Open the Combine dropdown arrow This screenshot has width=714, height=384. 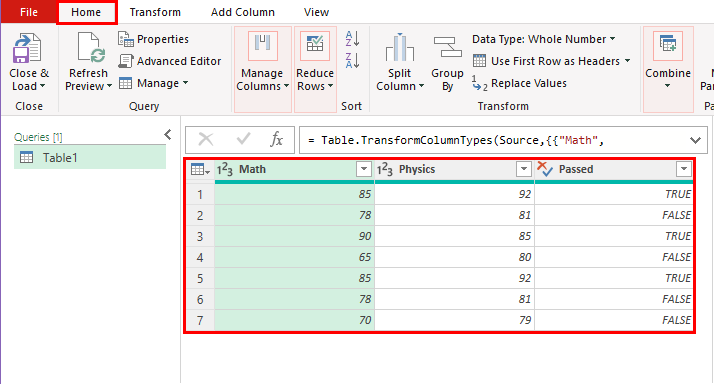pyautogui.click(x=668, y=86)
